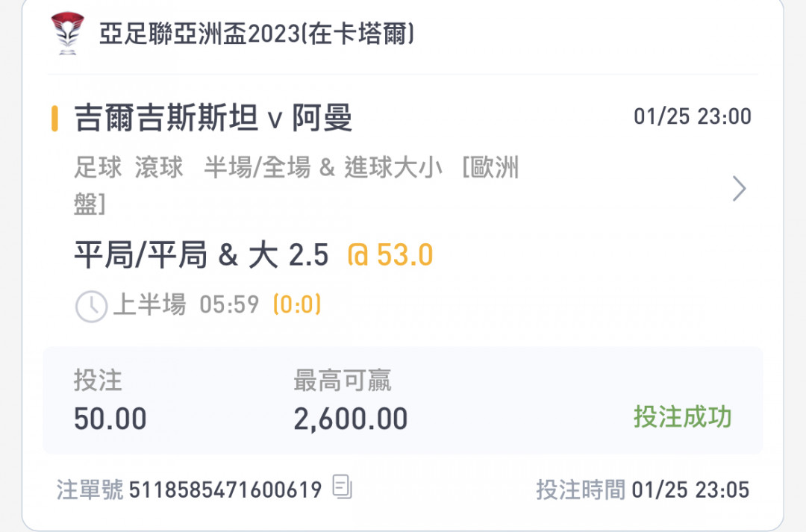Click the selection 平局/平局 & 大 2.5

click(x=201, y=255)
